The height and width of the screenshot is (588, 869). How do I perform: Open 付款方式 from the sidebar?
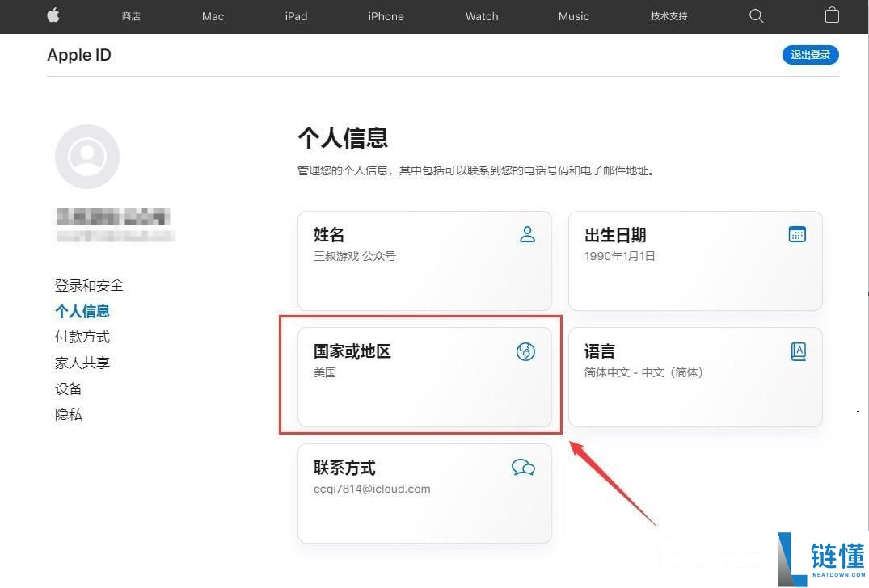click(x=82, y=337)
